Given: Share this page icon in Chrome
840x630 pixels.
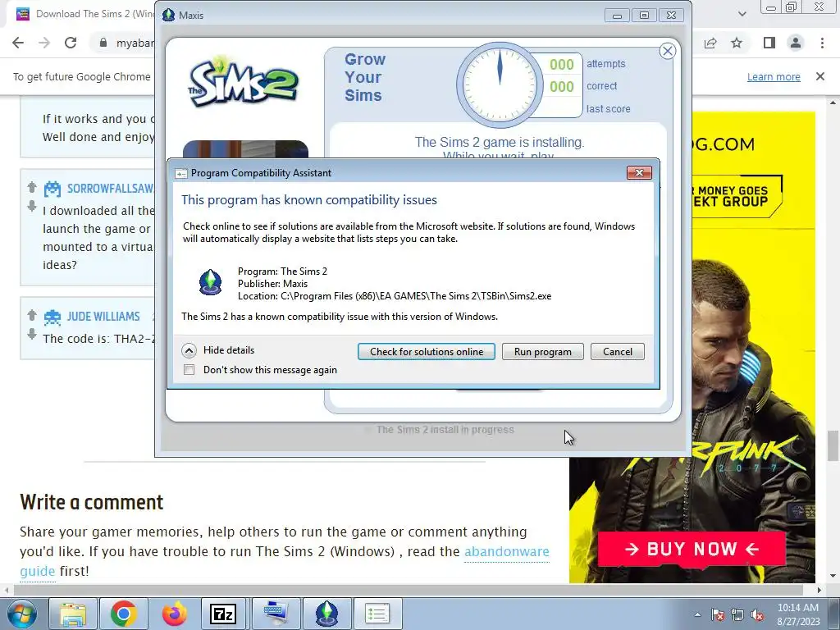Looking at the screenshot, I should click(x=710, y=43).
